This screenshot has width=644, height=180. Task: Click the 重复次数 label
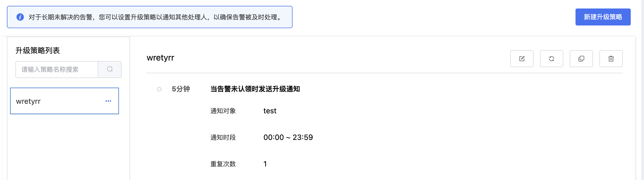pyautogui.click(x=223, y=164)
